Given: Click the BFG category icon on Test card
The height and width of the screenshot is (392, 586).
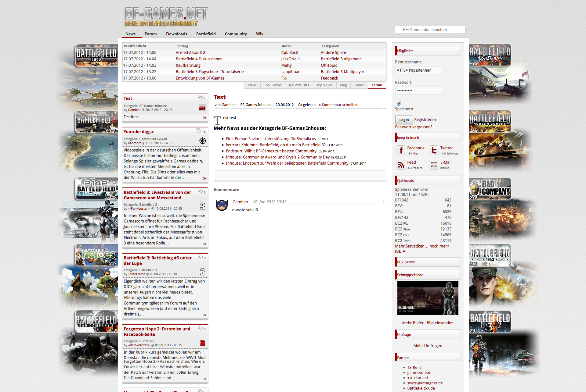Looking at the screenshot, I should pos(202,108).
